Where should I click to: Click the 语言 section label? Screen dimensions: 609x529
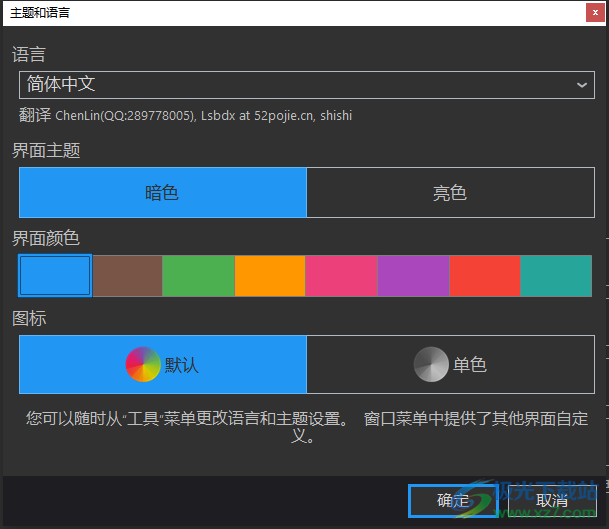pos(29,54)
